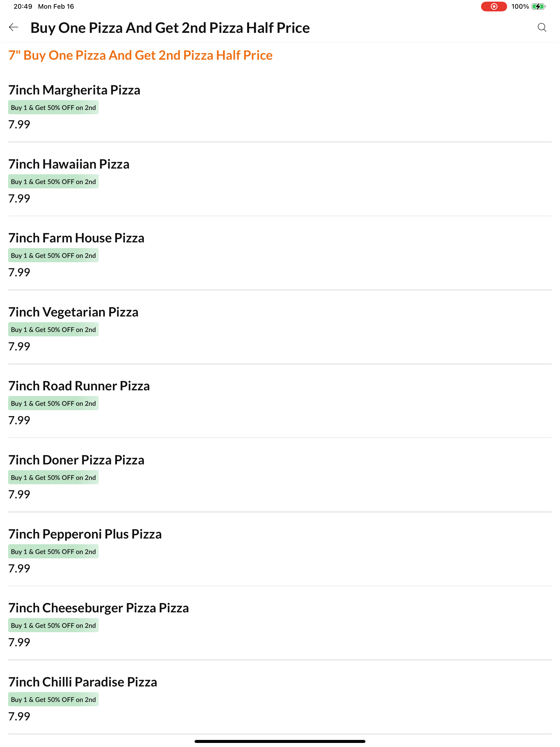
Task: Open the search magnifier icon
Action: [x=542, y=27]
